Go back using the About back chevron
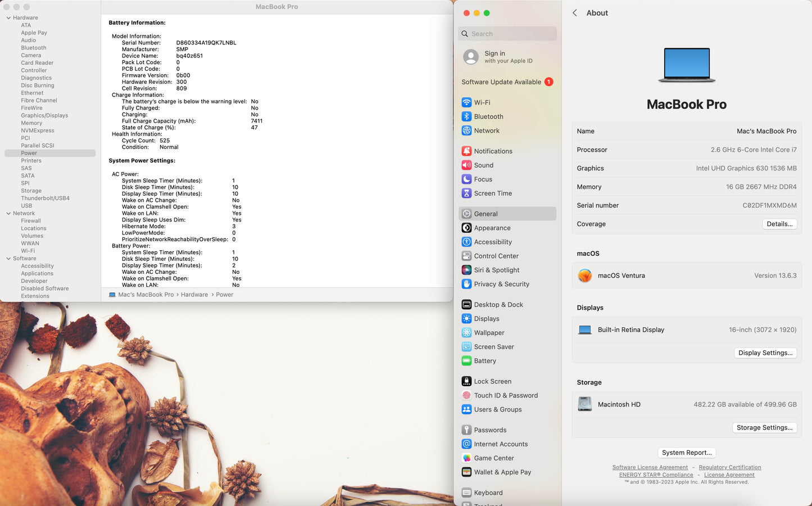Screen dimensions: 812x506 [575, 13]
